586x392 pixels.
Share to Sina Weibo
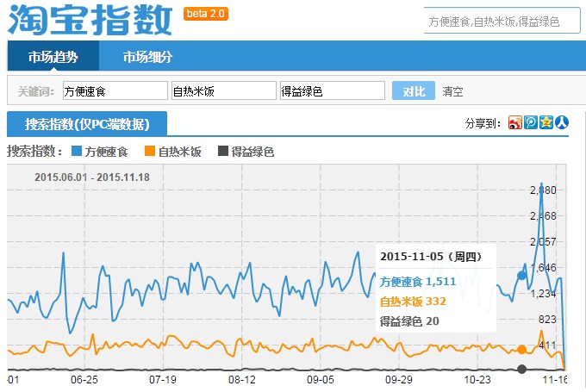coord(514,123)
